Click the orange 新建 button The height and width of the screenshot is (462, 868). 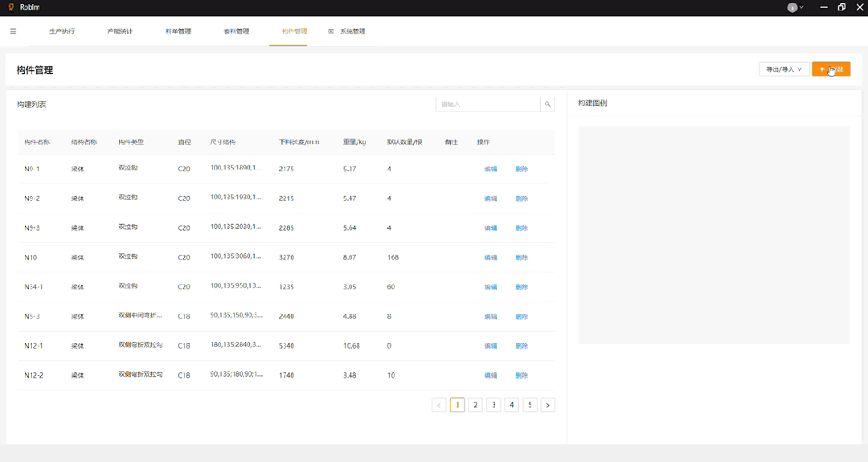[831, 69]
